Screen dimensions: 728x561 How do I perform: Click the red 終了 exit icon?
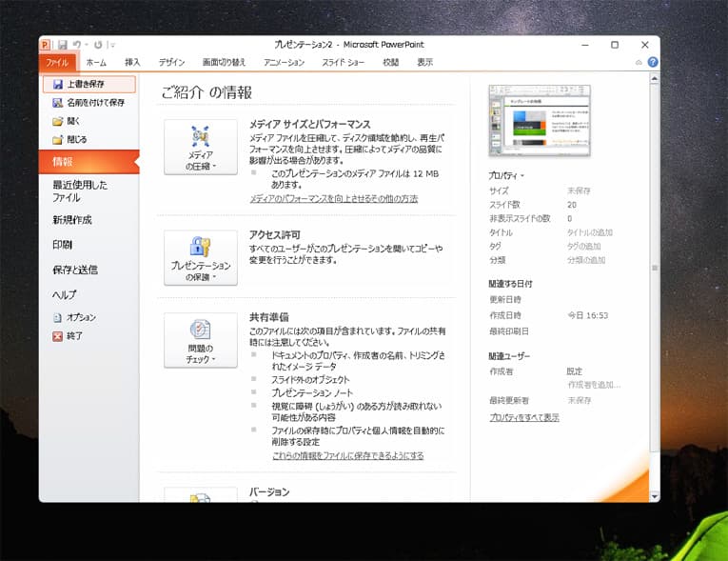[57, 336]
